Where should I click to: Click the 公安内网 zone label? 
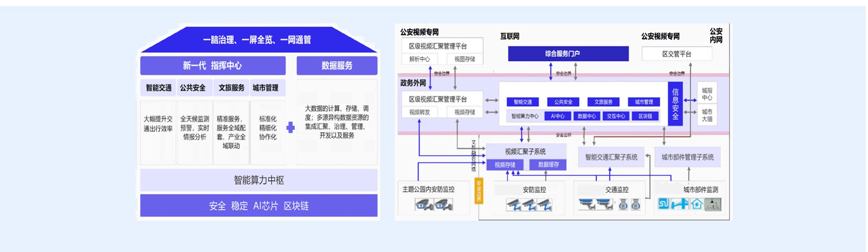click(x=716, y=35)
